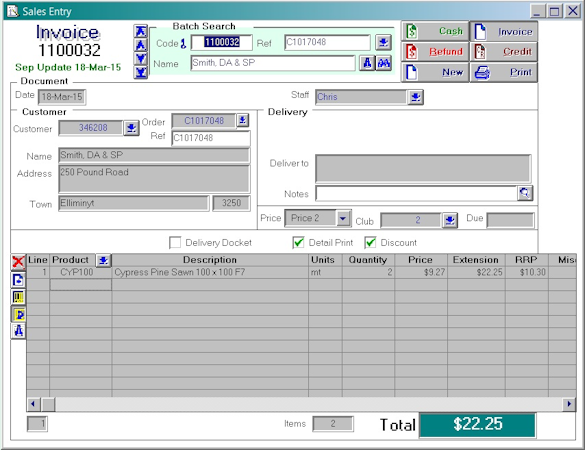Open the Order lookup dropdown
Viewport: 585px width, 450px height.
coord(243,120)
